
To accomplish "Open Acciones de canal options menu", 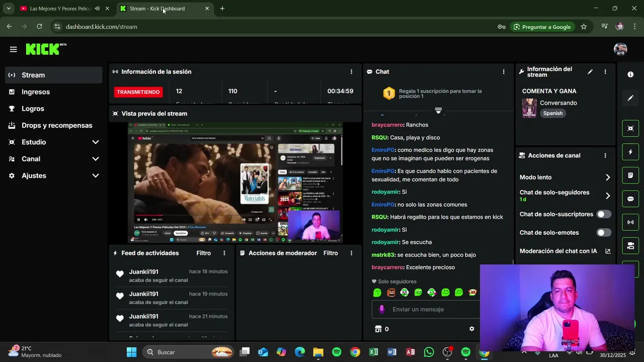I will pyautogui.click(x=605, y=156).
